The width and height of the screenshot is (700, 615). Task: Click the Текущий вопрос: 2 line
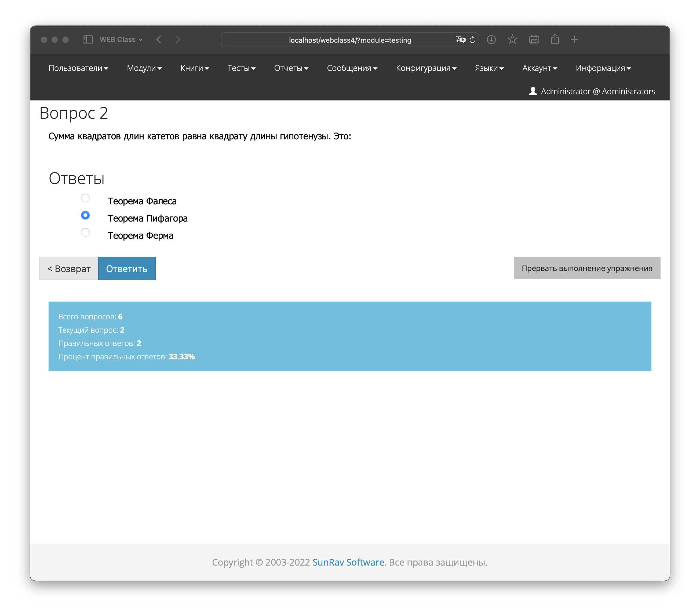(91, 330)
